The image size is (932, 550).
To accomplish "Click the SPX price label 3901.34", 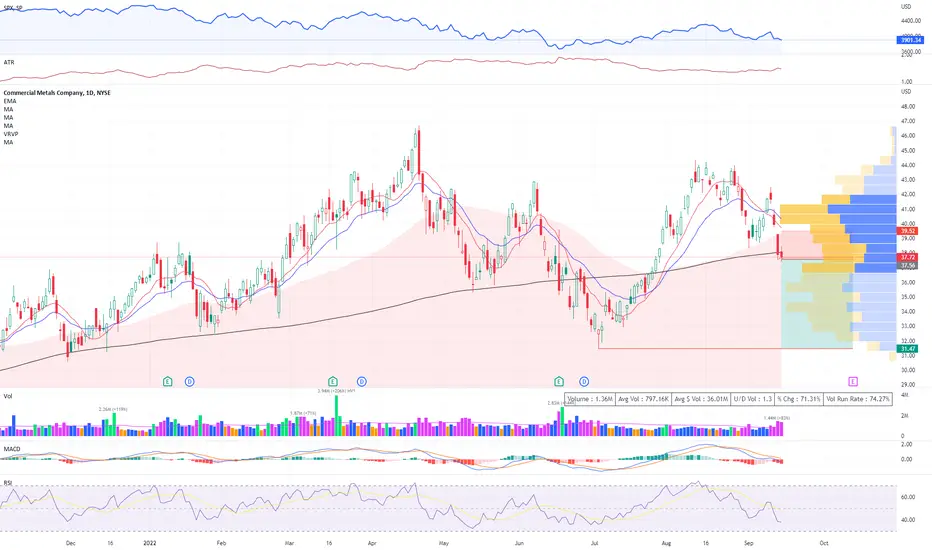I will pos(909,40).
